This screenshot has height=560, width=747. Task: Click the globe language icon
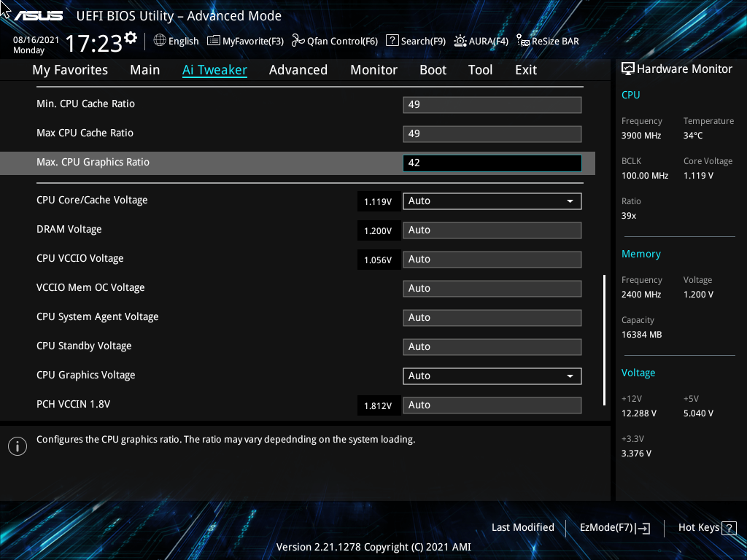click(160, 41)
